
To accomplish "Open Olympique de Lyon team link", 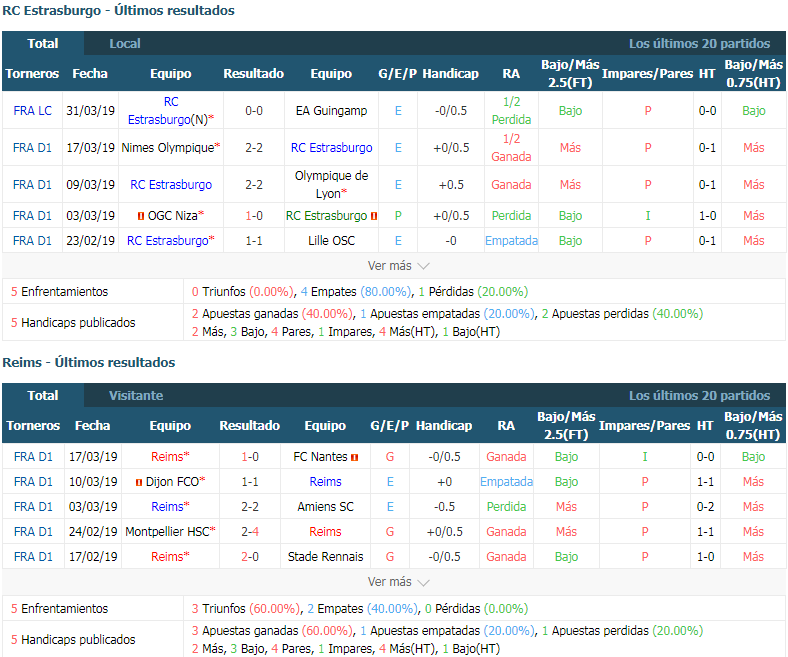I will (331, 184).
